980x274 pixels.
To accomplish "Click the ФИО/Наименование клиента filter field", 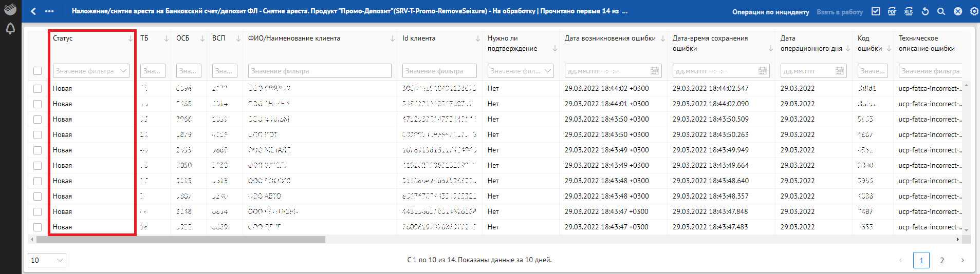I will coord(320,71).
